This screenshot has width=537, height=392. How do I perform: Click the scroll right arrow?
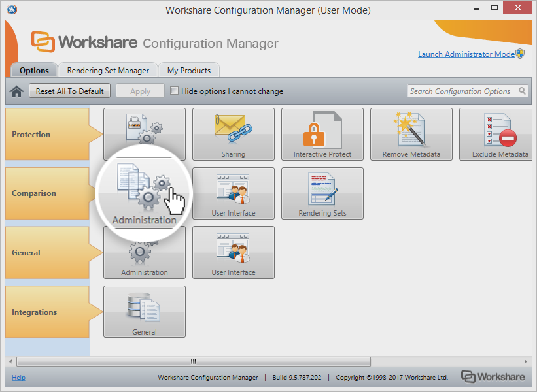[526, 361]
